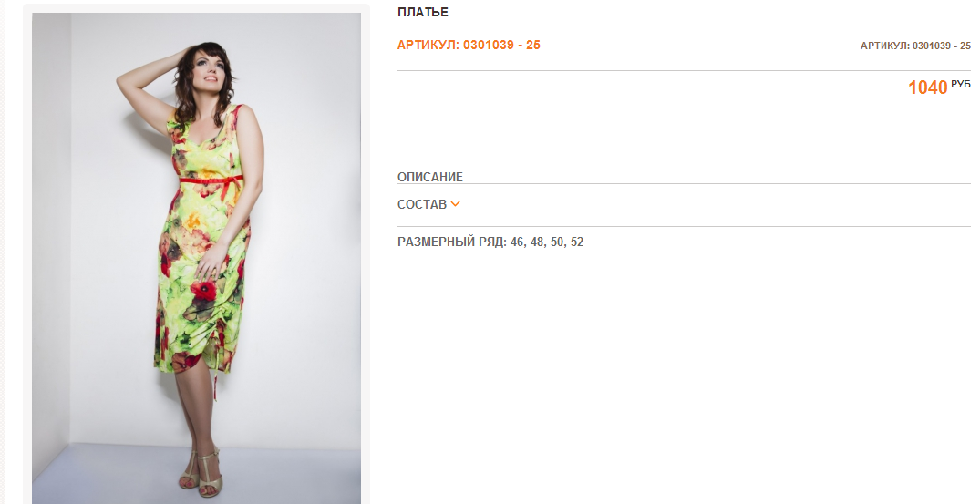Click the РУБ currency label
This screenshot has height=504, width=980.
pyautogui.click(x=961, y=84)
